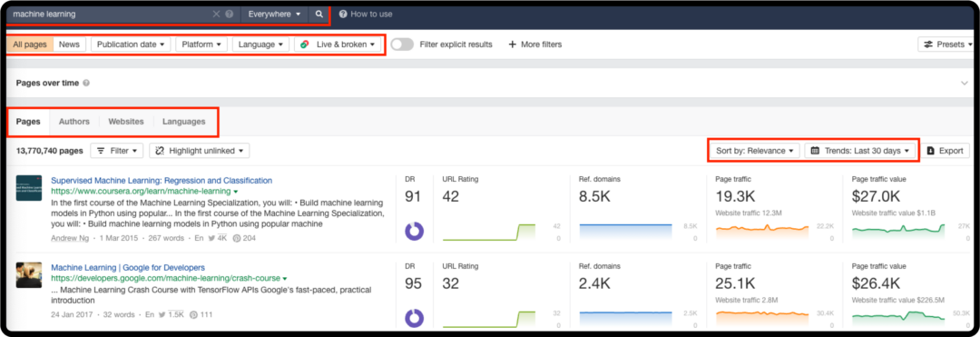Click URL Rating 32 value

pyautogui.click(x=451, y=283)
